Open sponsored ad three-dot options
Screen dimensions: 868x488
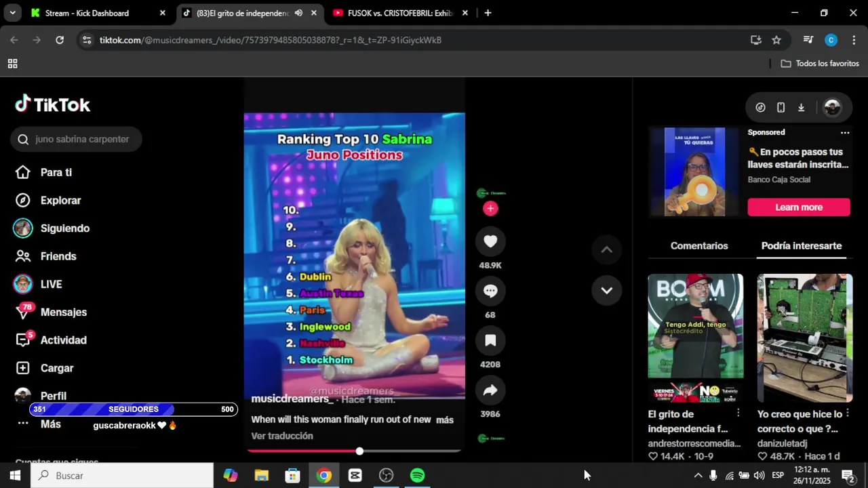(x=845, y=133)
